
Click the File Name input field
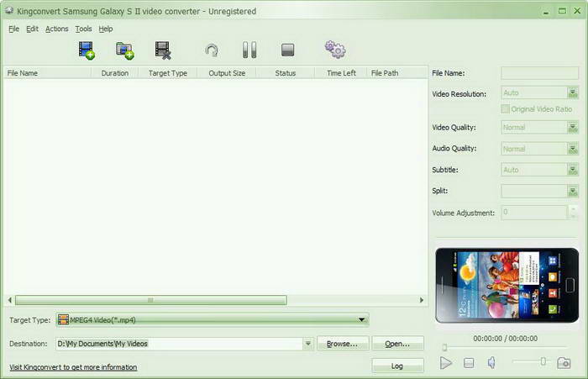tap(539, 73)
